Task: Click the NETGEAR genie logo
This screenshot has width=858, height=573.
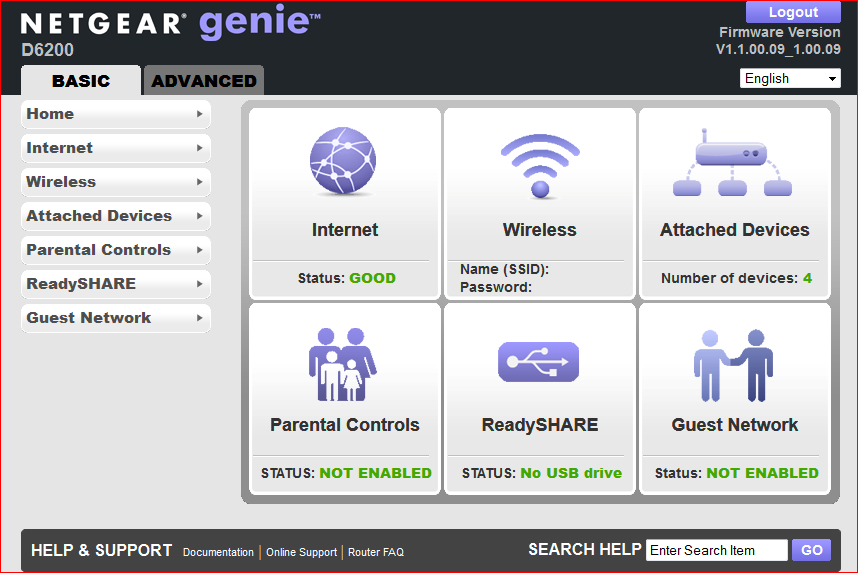Action: (171, 23)
